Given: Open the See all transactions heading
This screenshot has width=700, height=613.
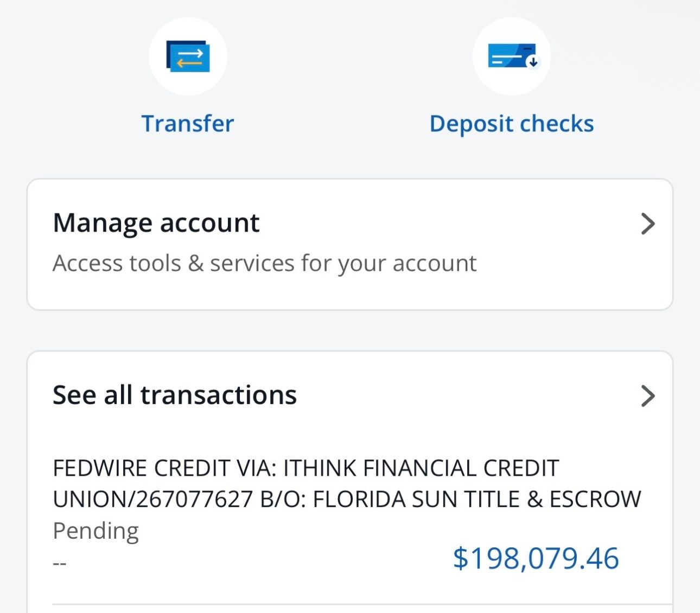Looking at the screenshot, I should tap(175, 395).
